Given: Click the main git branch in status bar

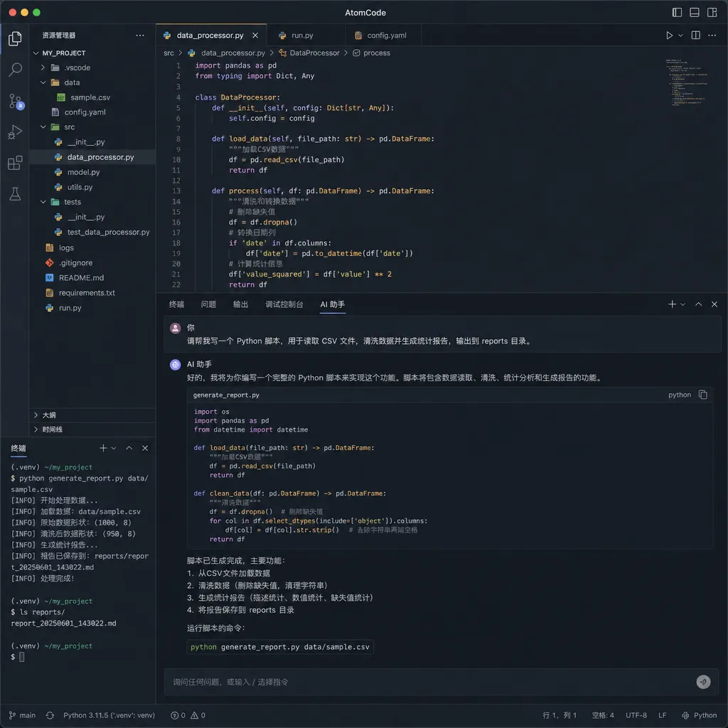Looking at the screenshot, I should point(22,715).
